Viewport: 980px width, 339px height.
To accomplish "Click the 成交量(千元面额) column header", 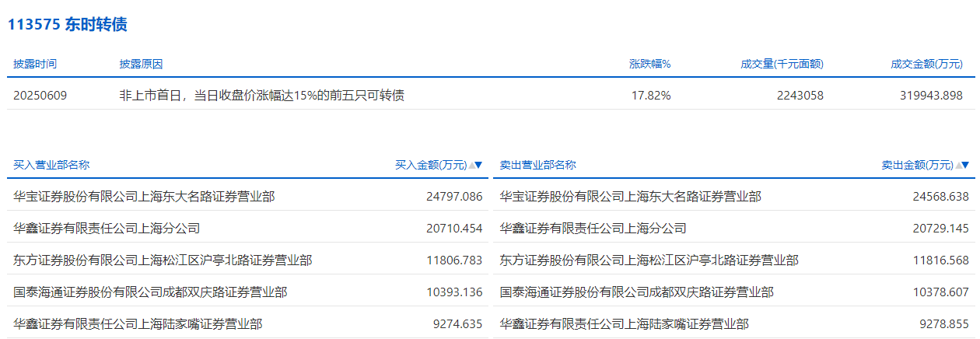I will (782, 64).
